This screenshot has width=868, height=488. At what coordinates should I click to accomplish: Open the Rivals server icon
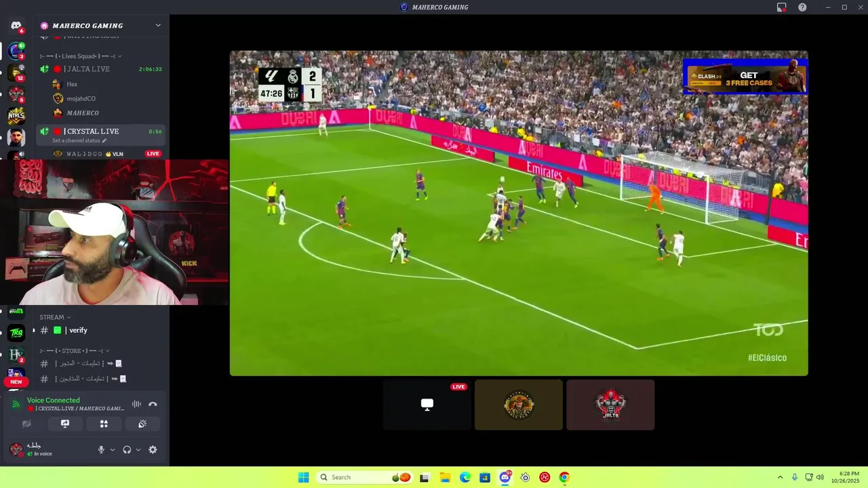click(x=16, y=312)
